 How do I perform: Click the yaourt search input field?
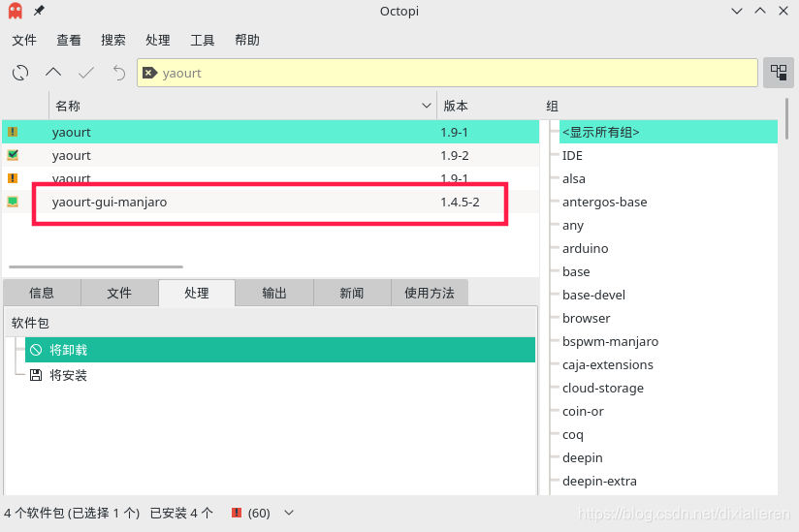click(447, 73)
